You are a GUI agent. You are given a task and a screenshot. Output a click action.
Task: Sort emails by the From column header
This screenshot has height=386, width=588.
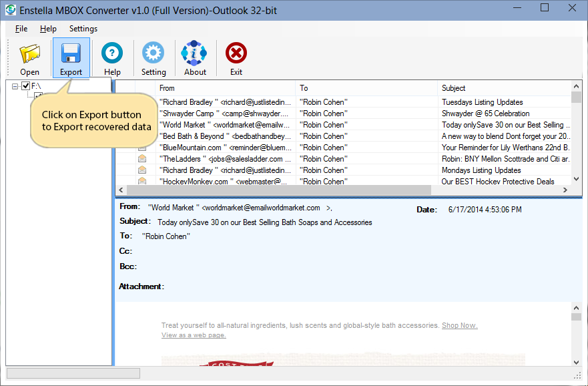pos(168,88)
